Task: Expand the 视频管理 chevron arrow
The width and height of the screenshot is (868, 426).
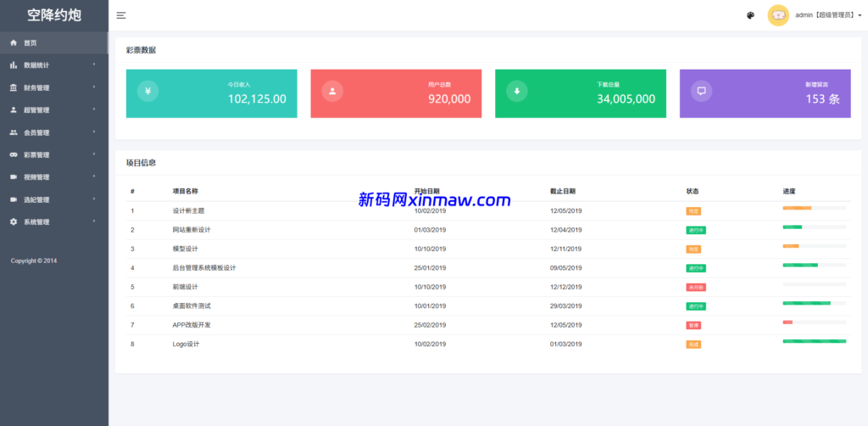Action: point(94,177)
